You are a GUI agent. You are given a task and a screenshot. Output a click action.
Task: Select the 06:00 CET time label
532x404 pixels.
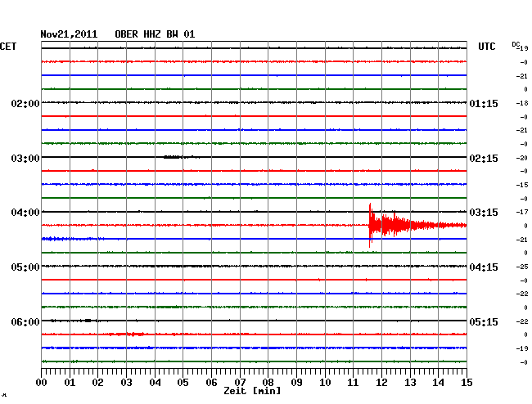point(25,321)
